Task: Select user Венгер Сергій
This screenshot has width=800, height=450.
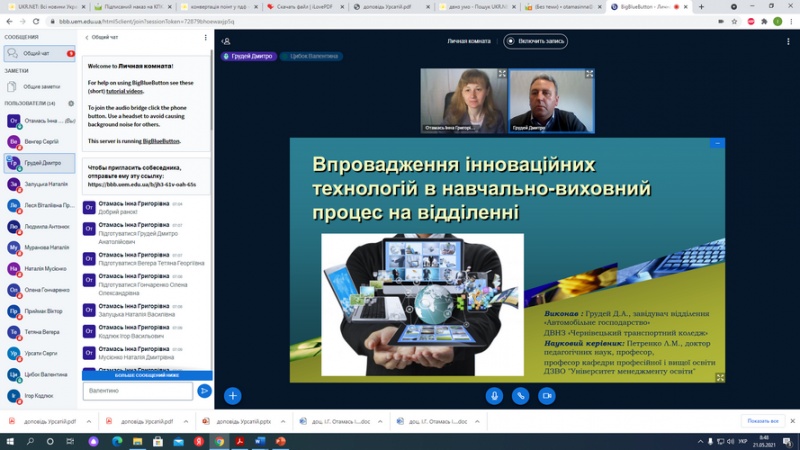Action: pos(39,141)
